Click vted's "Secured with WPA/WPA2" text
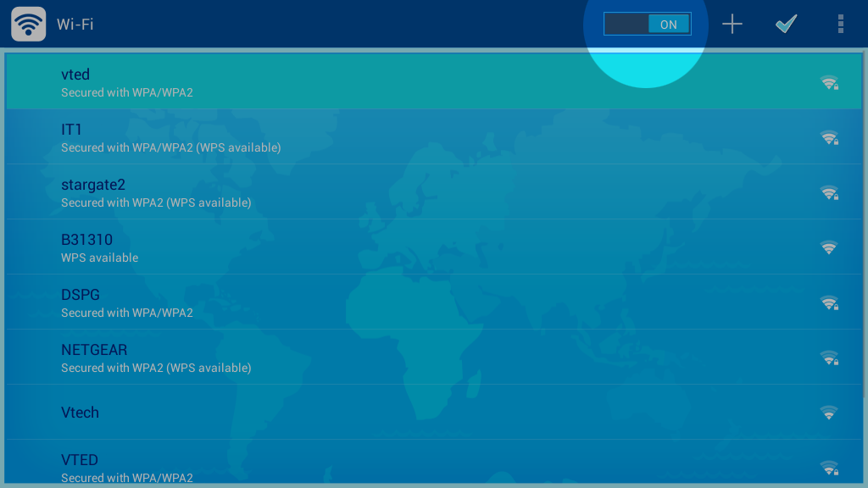This screenshot has height=488, width=868. (x=127, y=92)
